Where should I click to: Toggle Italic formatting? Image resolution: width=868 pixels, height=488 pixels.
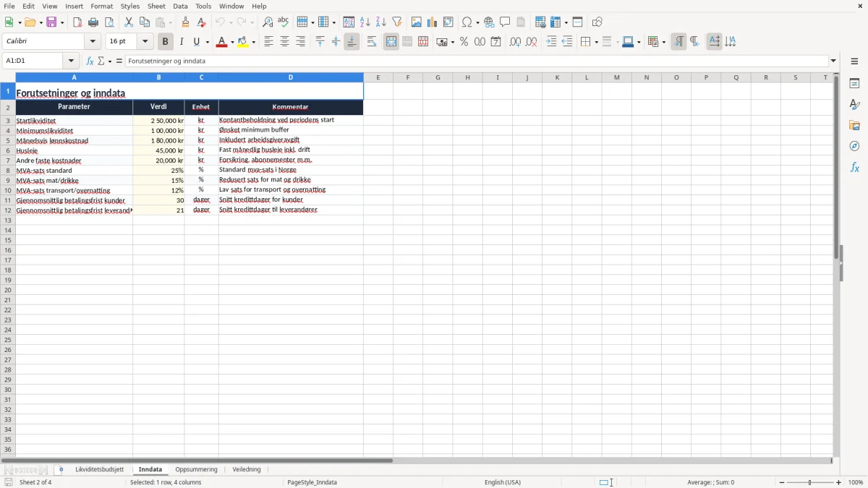182,42
